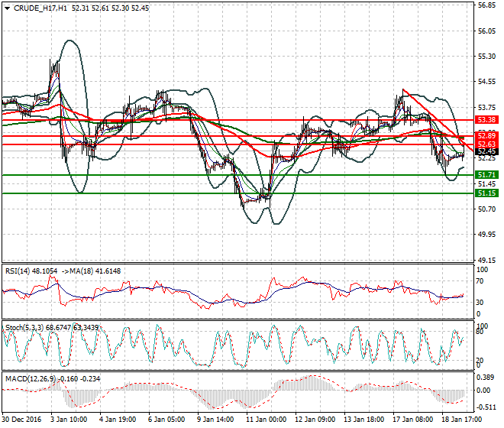Select the 56.05 price scale value
This screenshot has width=504, height=428.
pyautogui.click(x=486, y=31)
